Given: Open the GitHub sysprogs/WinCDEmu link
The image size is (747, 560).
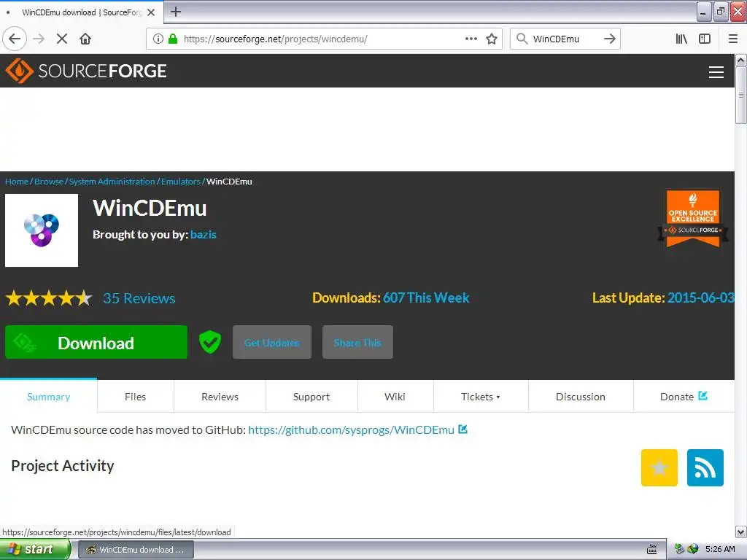Looking at the screenshot, I should (351, 430).
